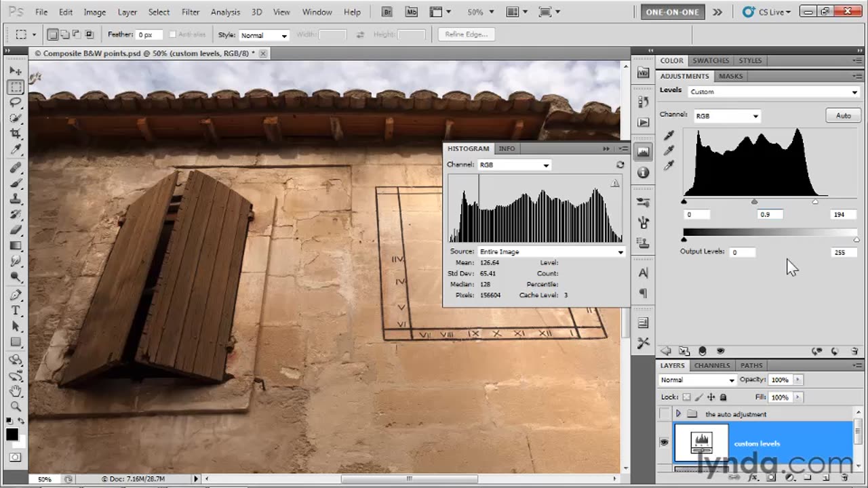Viewport: 868px width, 488px height.
Task: Hide the custom levels layer
Action: 664,443
